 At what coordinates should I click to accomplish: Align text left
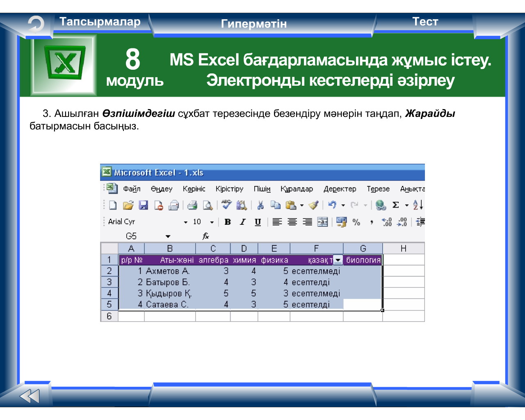277,222
